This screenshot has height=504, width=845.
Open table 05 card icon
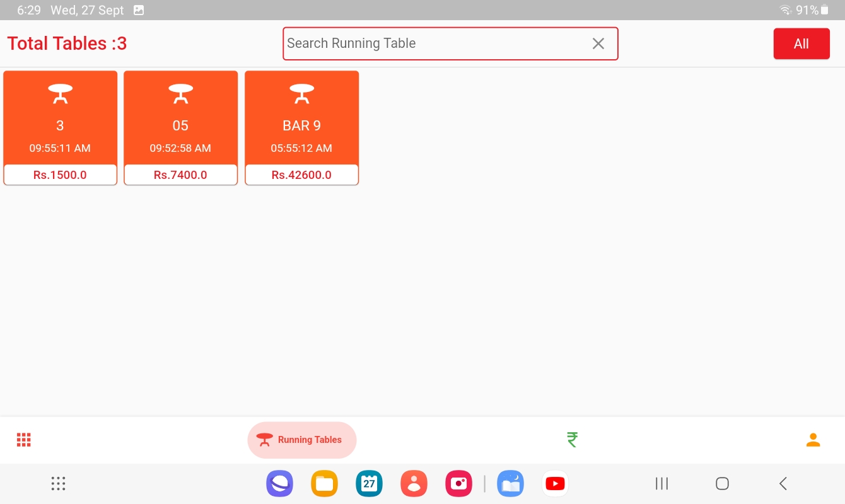[x=180, y=94]
